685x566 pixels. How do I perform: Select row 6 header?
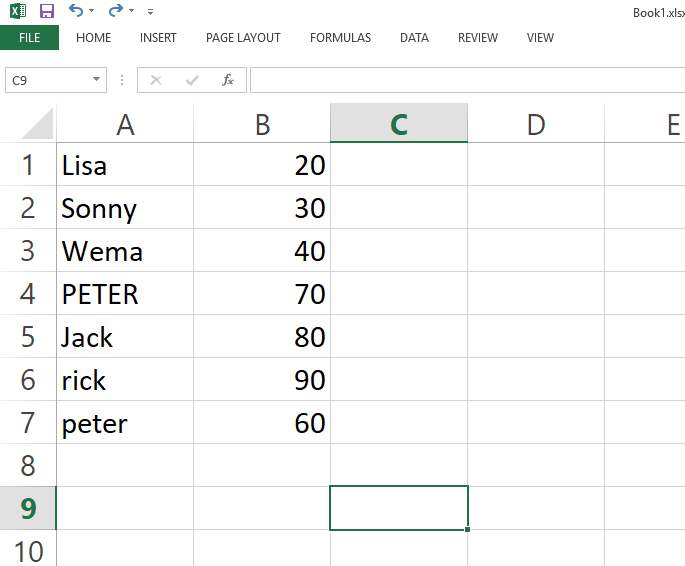coord(28,380)
